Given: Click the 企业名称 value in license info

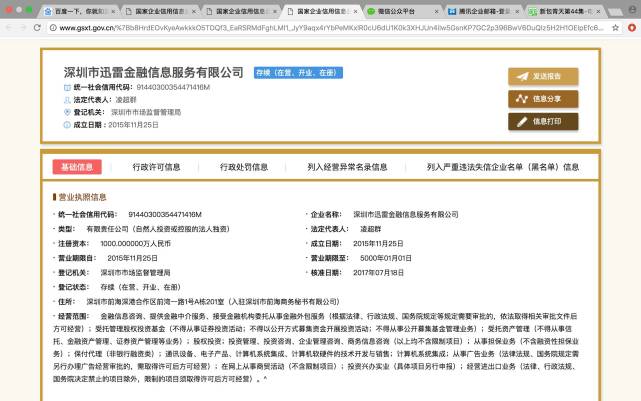Looking at the screenshot, I should 406,214.
